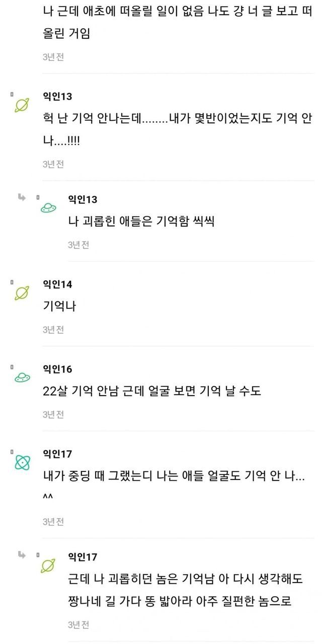Click username 익인13 above "헉 난 기억"
Image resolution: width=322 pixels, height=644 pixels.
[x=57, y=96]
